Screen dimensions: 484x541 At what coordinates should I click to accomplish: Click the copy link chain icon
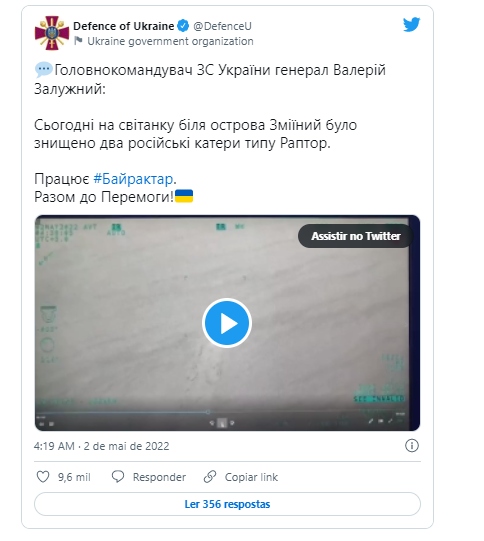[x=210, y=477]
